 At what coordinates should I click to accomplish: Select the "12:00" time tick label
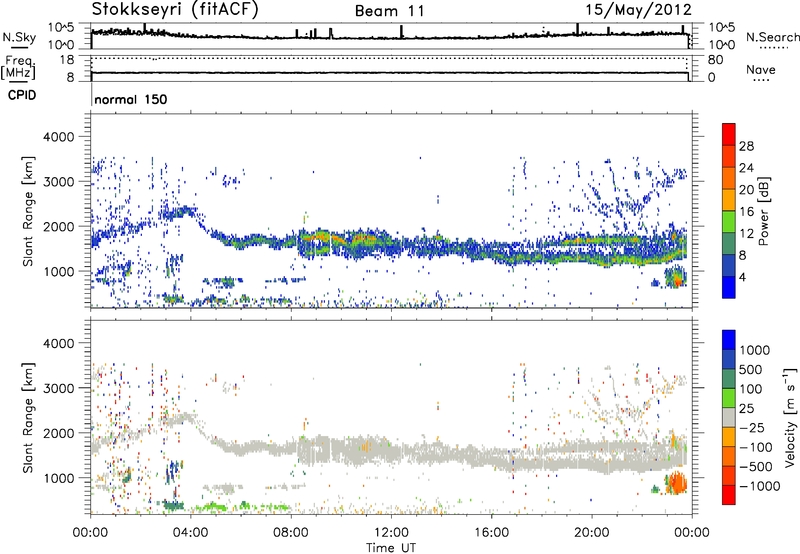coord(391,533)
